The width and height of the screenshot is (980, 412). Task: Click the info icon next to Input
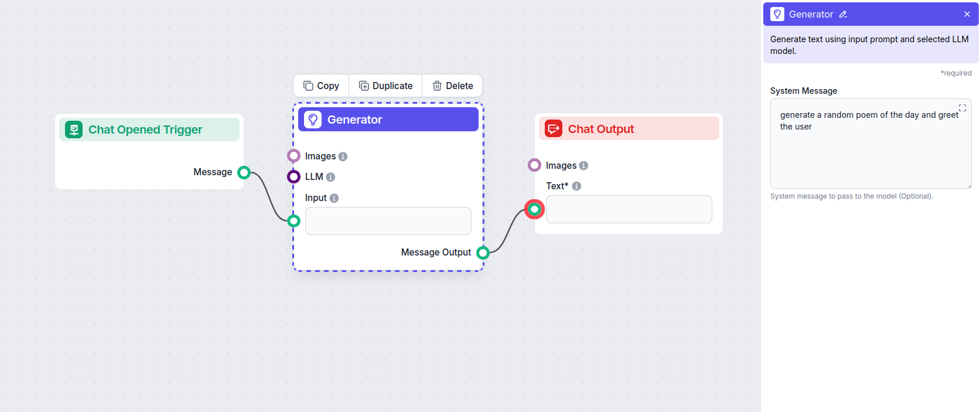(334, 198)
